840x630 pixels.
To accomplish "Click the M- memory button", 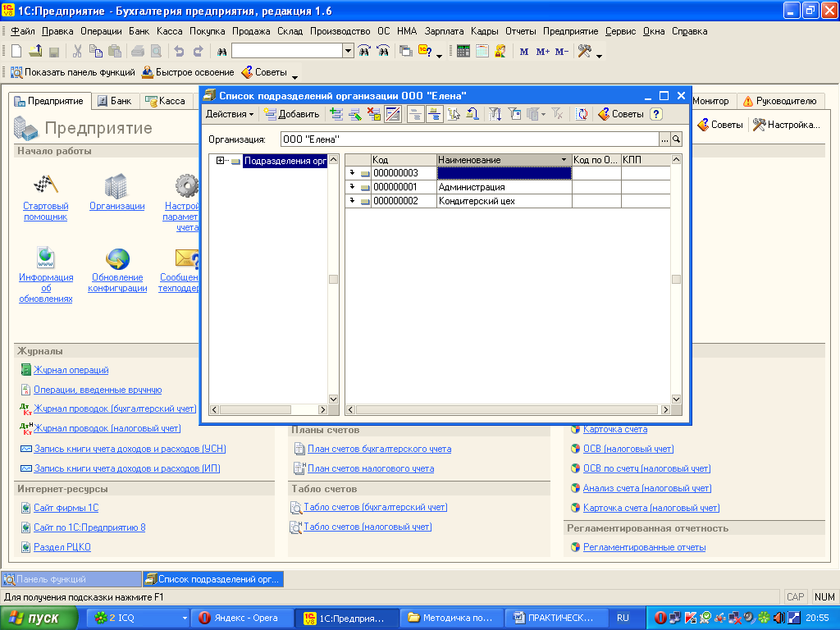I will [561, 52].
